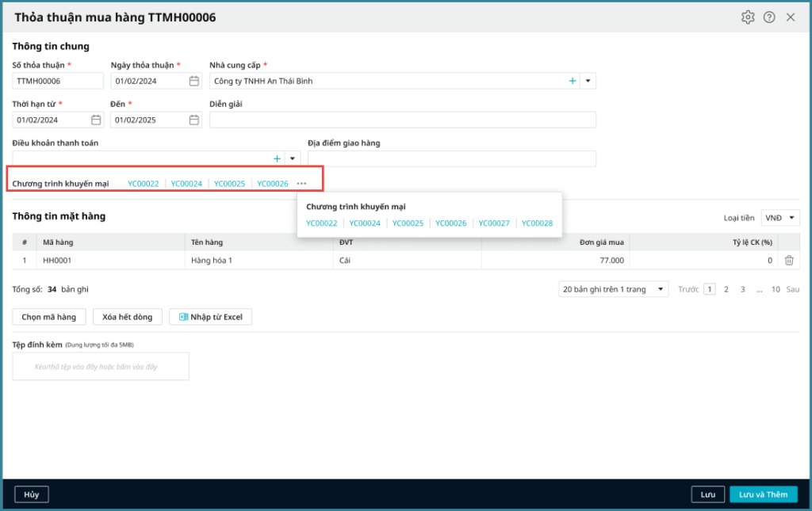Open YC00025 link in promotion row
This screenshot has width=812, height=511.
(x=229, y=184)
